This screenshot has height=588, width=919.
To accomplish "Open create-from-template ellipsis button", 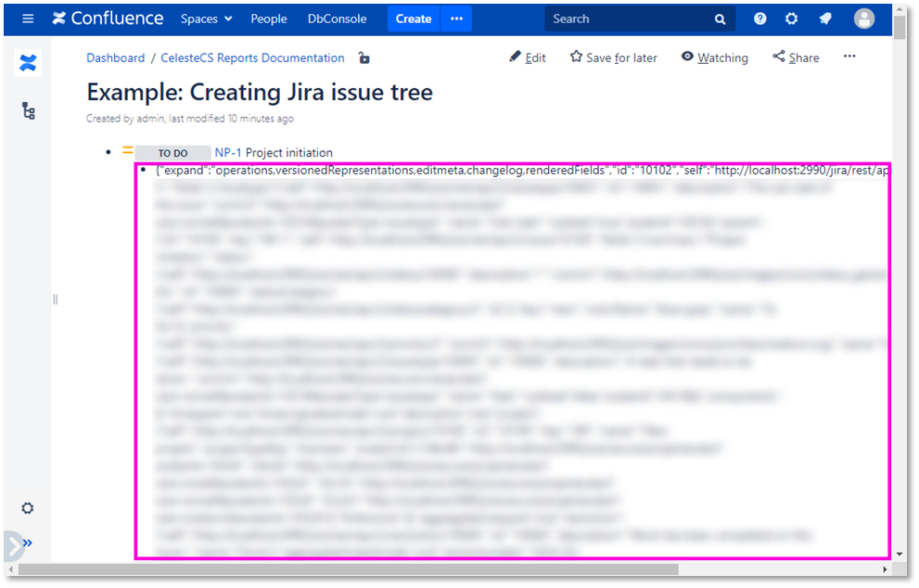I will click(456, 19).
